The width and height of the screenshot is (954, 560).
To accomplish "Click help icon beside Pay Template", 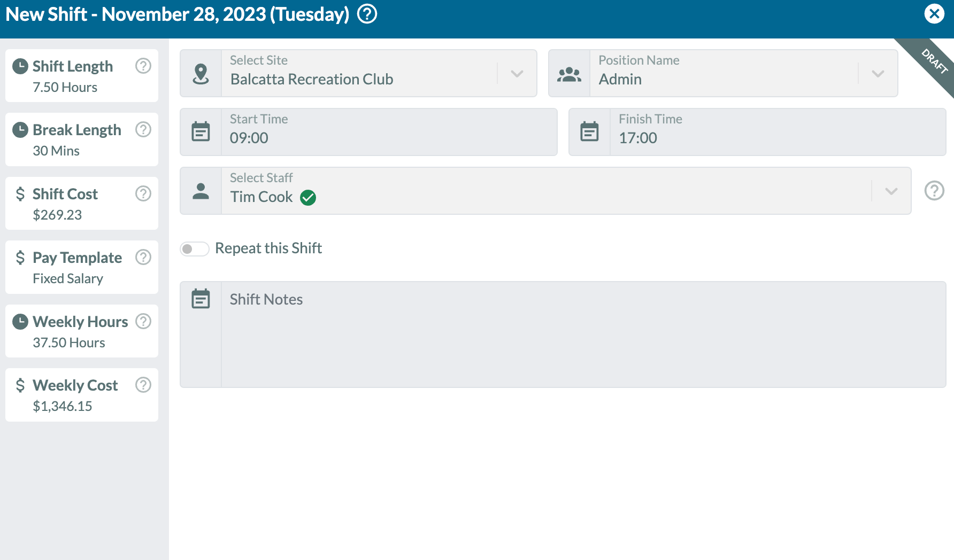I will [143, 257].
